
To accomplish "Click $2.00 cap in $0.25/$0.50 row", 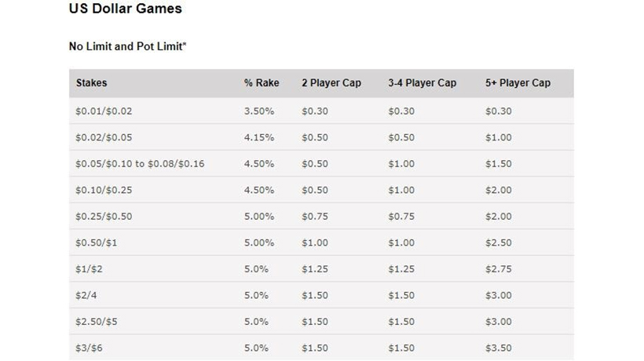I will click(x=499, y=216).
